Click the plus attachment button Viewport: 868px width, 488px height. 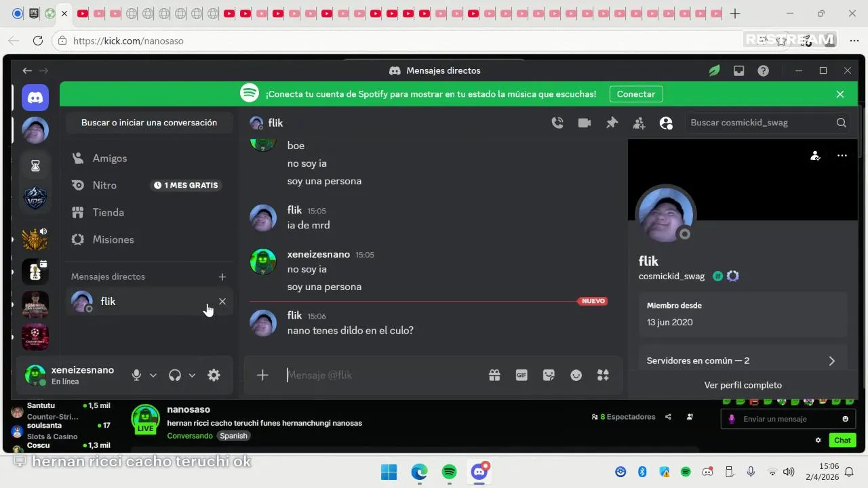click(262, 375)
